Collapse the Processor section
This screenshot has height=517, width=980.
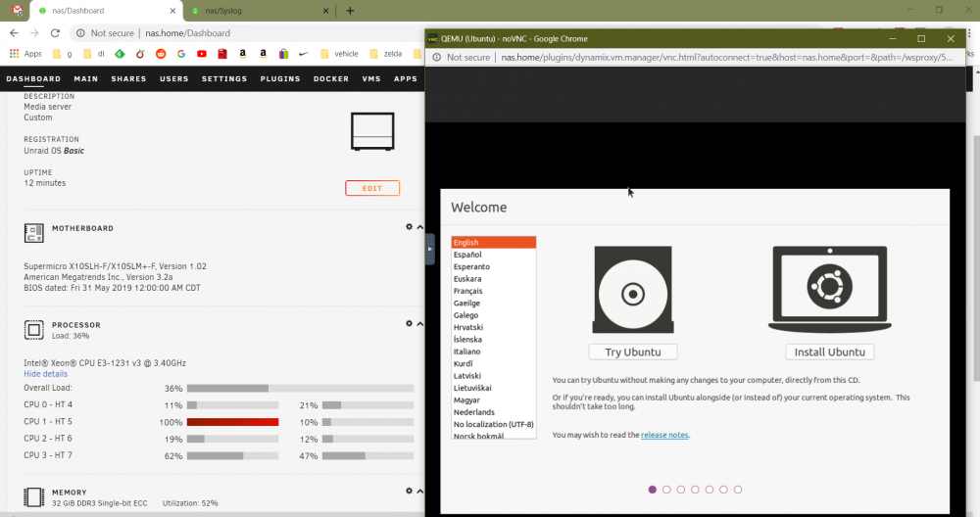click(x=420, y=324)
